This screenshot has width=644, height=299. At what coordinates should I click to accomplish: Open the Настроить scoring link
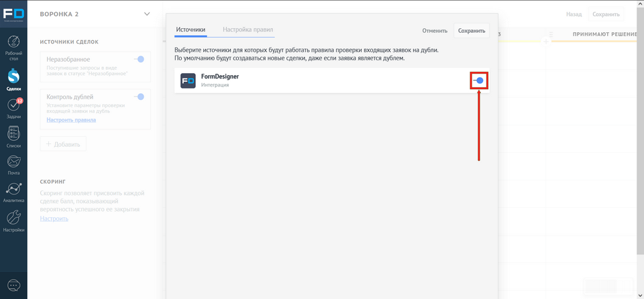[54, 219]
